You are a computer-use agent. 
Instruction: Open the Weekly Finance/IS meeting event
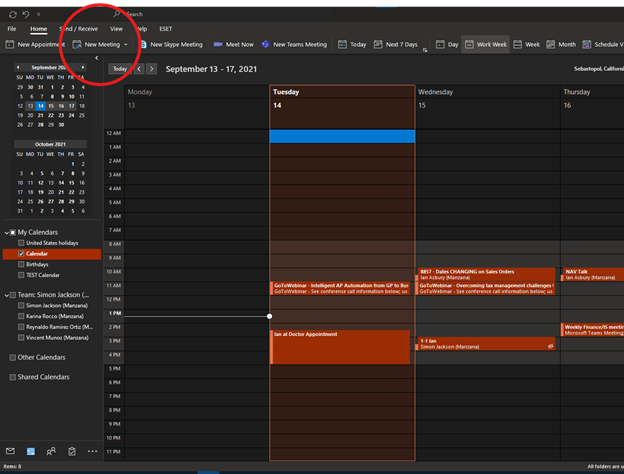592,330
